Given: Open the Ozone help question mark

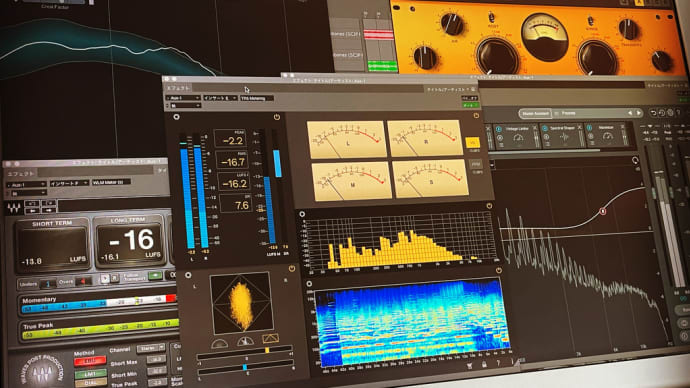Looking at the screenshot, I should (679, 113).
